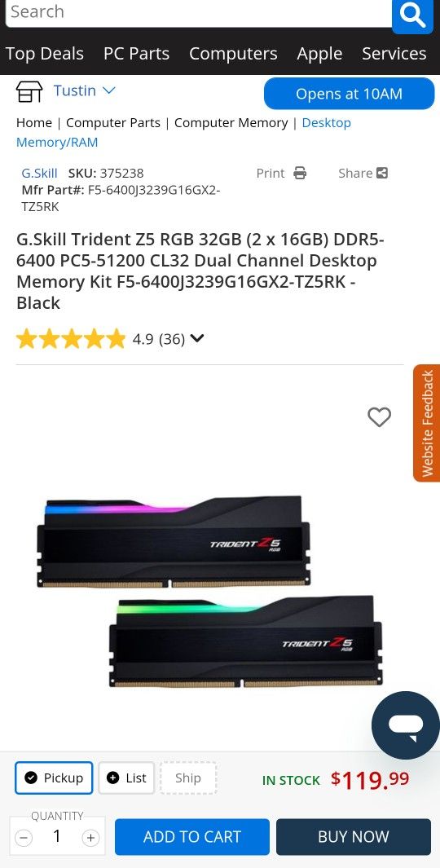Click the store location icon
The height and width of the screenshot is (868, 440).
(29, 91)
